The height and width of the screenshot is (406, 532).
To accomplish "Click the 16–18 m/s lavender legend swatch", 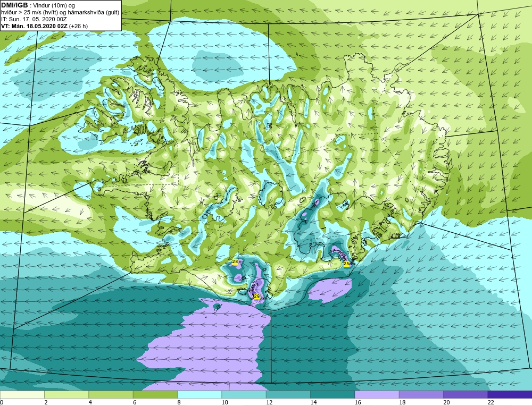I will pyautogui.click(x=377, y=395).
